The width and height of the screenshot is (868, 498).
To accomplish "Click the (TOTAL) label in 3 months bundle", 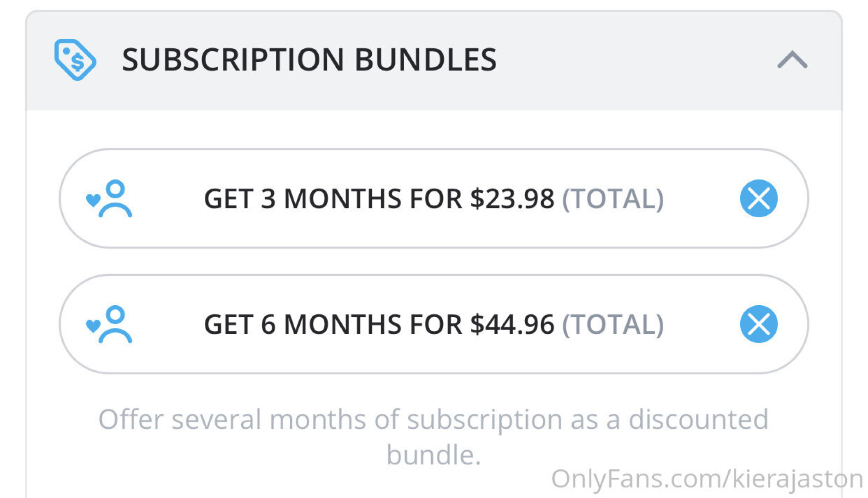I will point(612,199).
